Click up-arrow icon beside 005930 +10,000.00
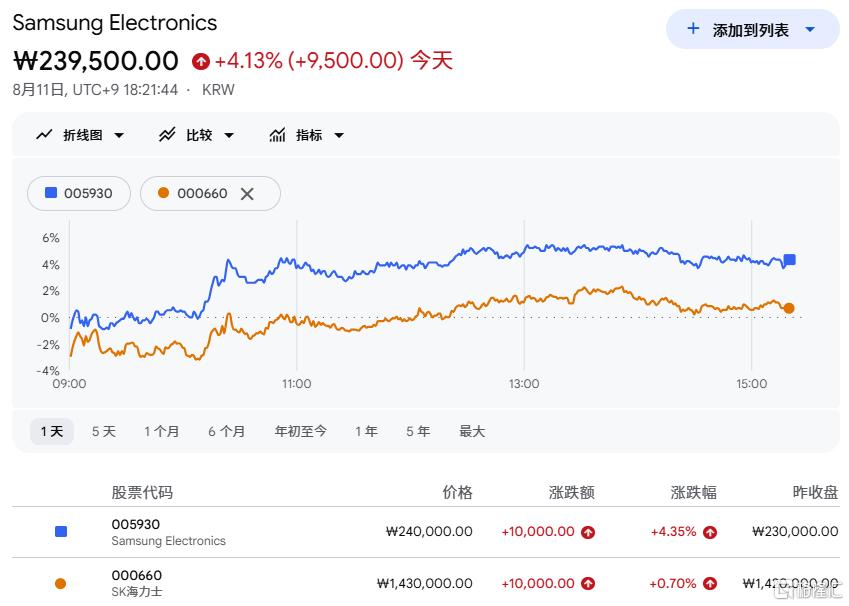 (x=588, y=532)
